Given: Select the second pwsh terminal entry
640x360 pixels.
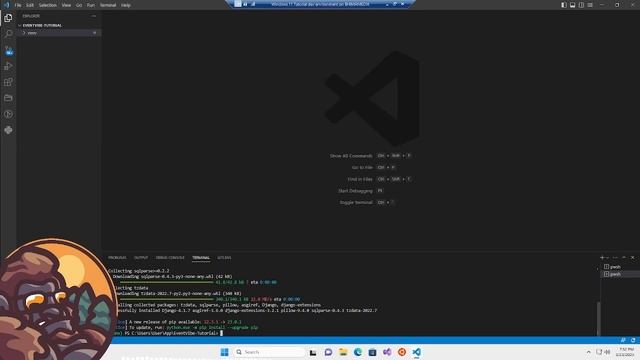Looking at the screenshot, I should [x=620, y=274].
